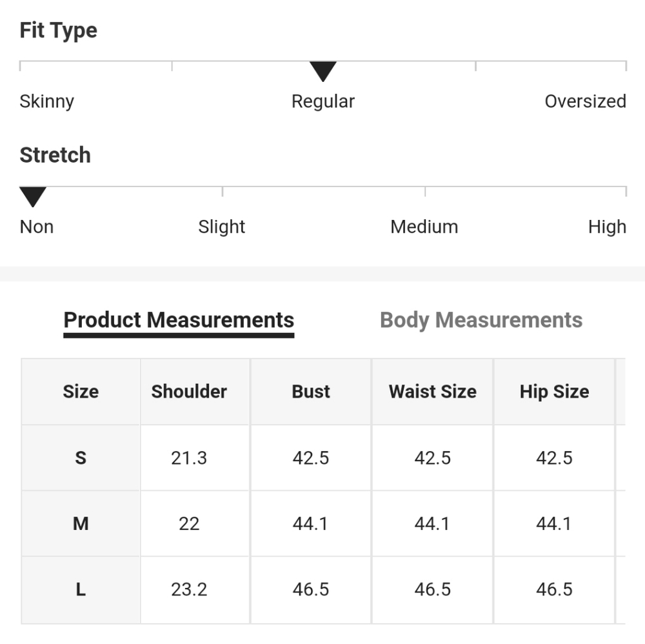Click the Hip Size column header

click(x=554, y=392)
